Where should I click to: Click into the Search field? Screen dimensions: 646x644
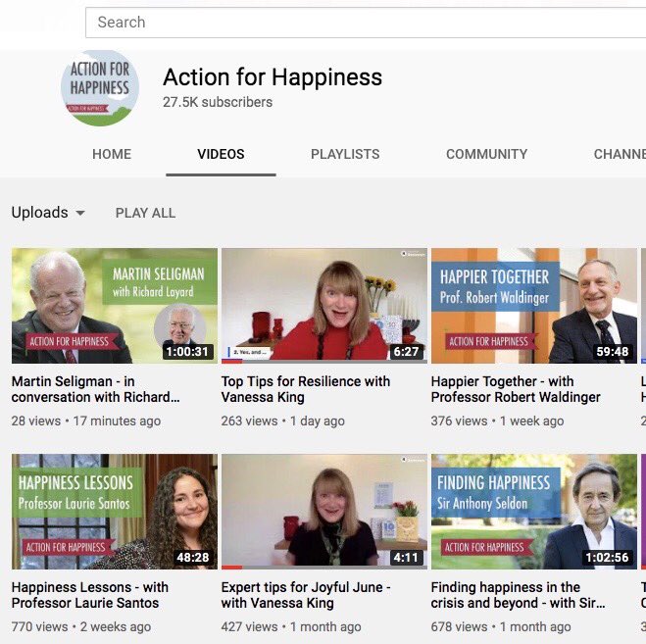coord(366,23)
